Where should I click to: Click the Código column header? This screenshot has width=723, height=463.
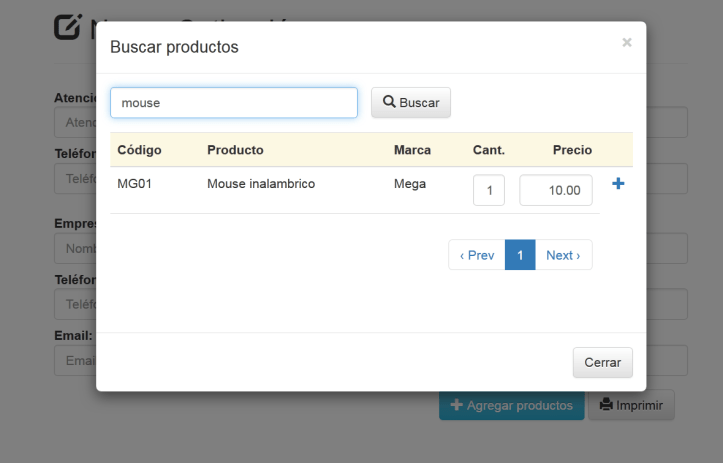pos(139,150)
